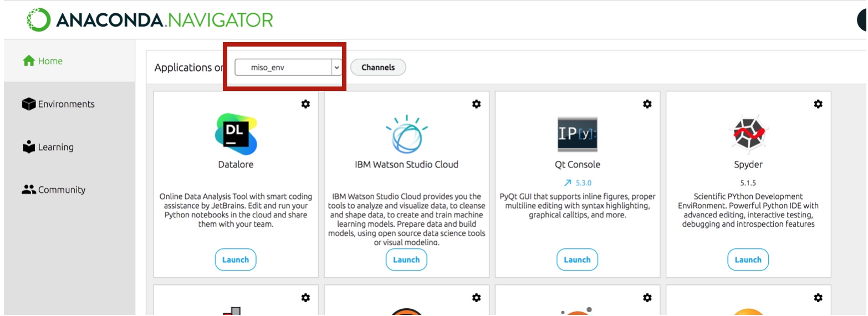The image size is (868, 316).
Task: Open the Channels dialog
Action: (378, 68)
